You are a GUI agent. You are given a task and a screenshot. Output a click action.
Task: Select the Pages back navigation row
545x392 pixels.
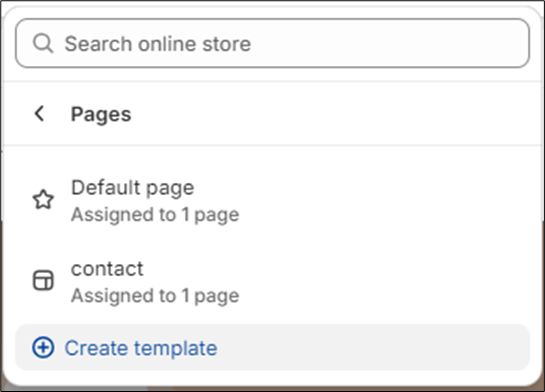272,114
